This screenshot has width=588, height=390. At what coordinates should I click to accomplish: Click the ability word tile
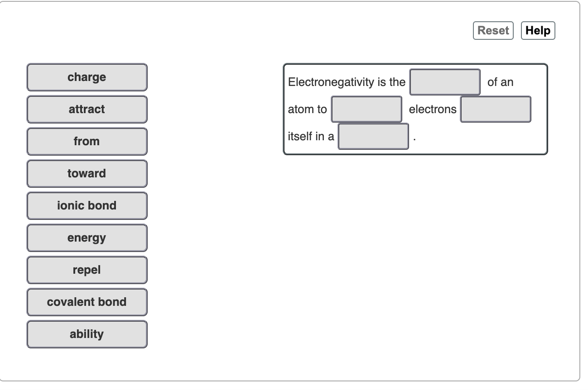87,334
